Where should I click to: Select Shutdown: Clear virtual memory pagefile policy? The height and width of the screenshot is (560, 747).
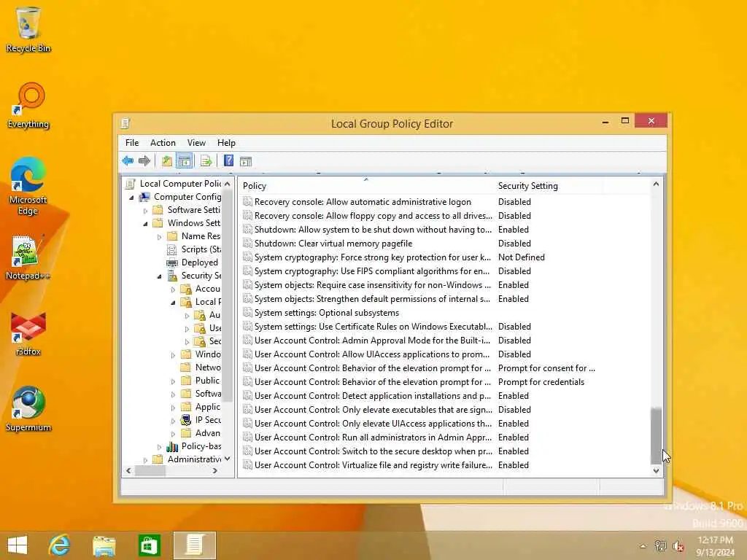(333, 244)
